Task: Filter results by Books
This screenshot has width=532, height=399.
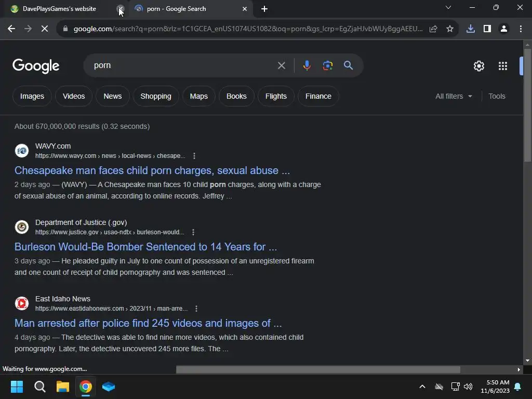Action: point(236,96)
